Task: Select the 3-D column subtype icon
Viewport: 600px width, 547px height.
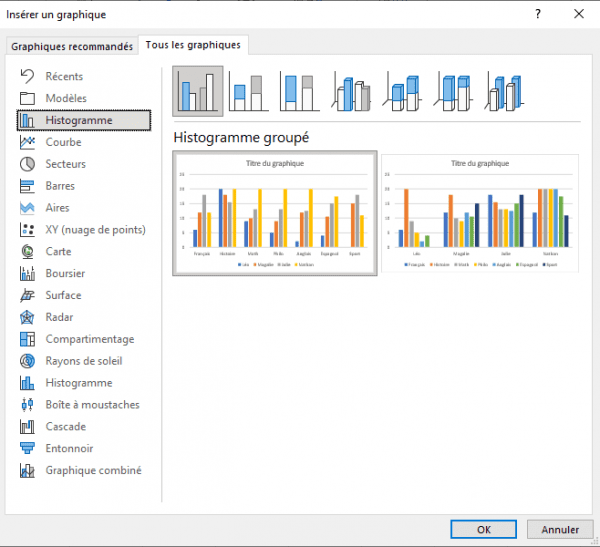Action: coord(504,92)
